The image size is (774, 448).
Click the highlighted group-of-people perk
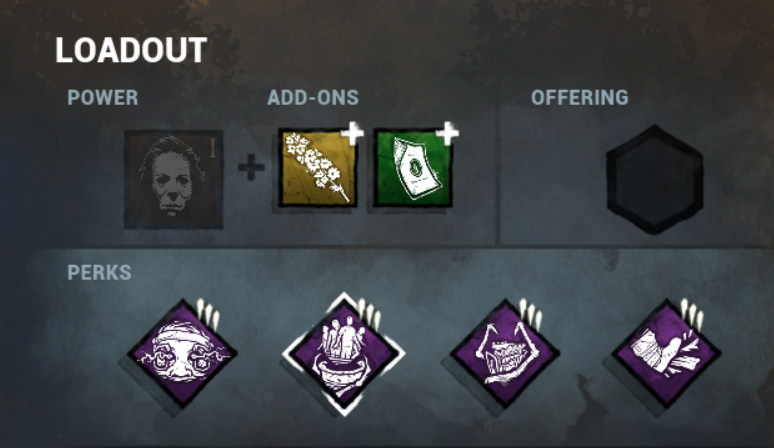pyautogui.click(x=344, y=354)
